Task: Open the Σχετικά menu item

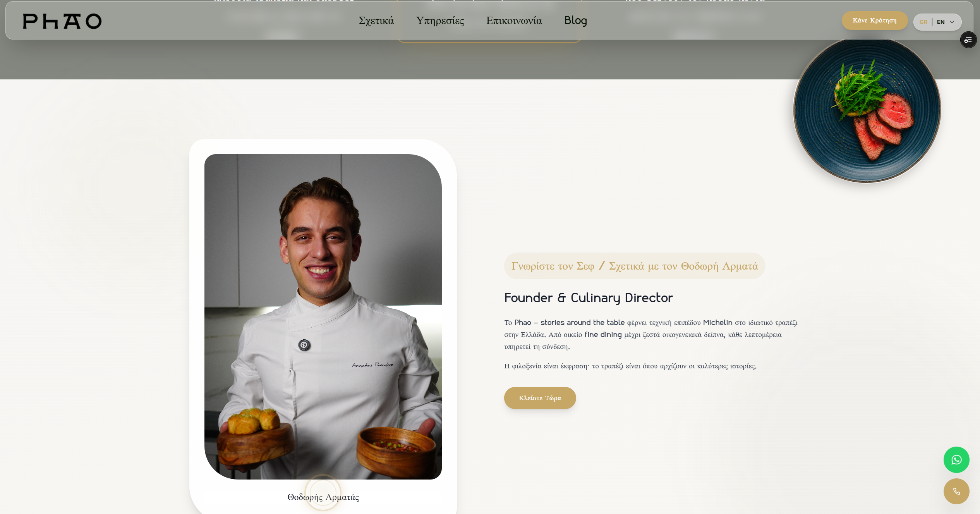Action: point(376,21)
